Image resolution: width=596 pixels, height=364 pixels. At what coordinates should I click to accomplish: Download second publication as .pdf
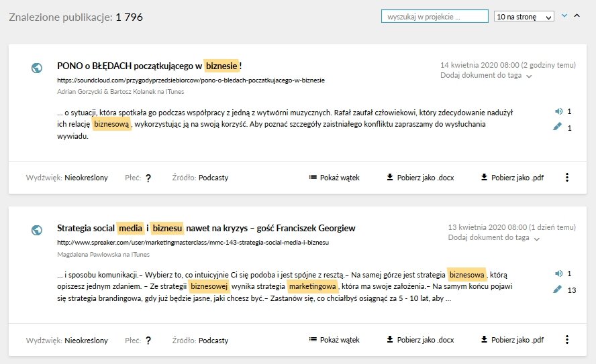click(x=512, y=340)
